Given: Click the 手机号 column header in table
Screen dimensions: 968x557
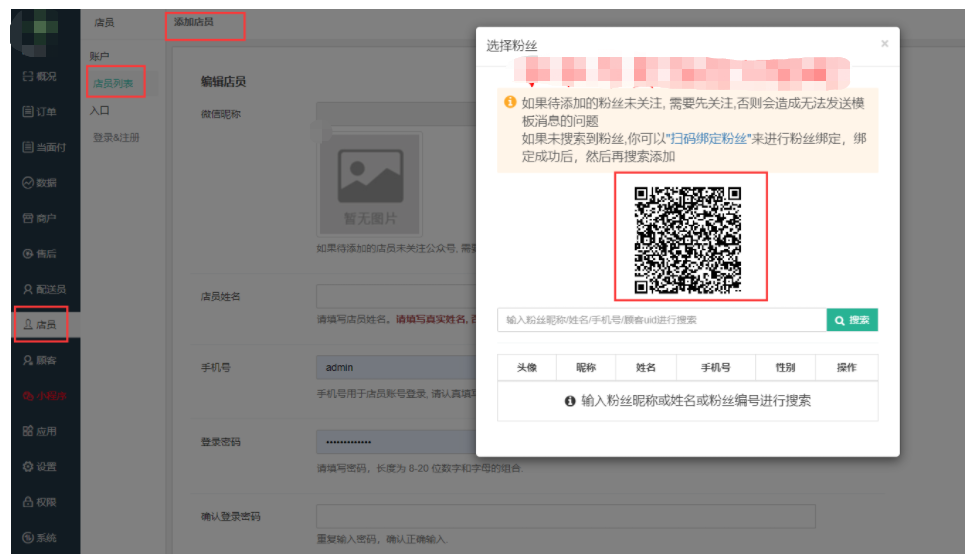Looking at the screenshot, I should click(716, 368).
